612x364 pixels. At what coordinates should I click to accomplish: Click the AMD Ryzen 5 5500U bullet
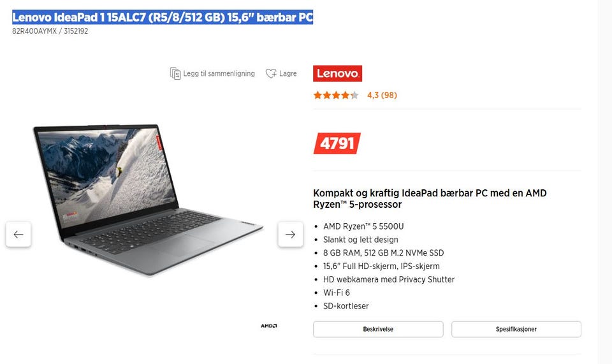coord(363,226)
